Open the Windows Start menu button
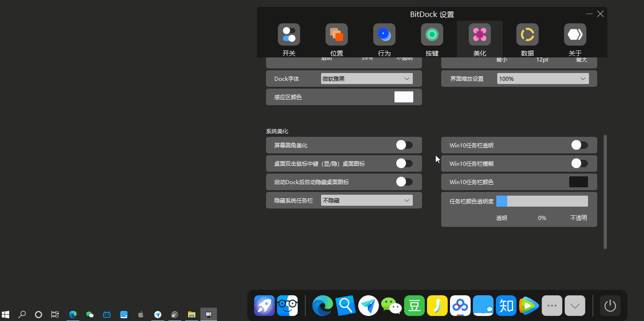Image resolution: width=644 pixels, height=321 pixels. tap(6, 315)
